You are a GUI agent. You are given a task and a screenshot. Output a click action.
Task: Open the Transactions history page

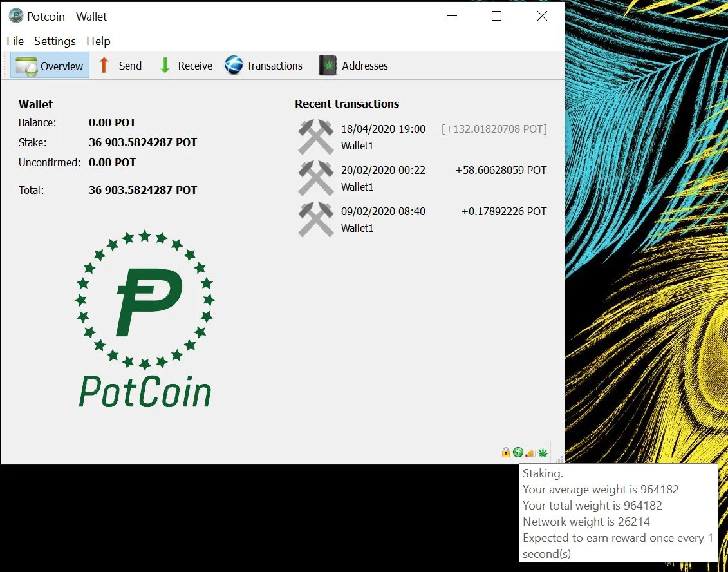coord(264,66)
